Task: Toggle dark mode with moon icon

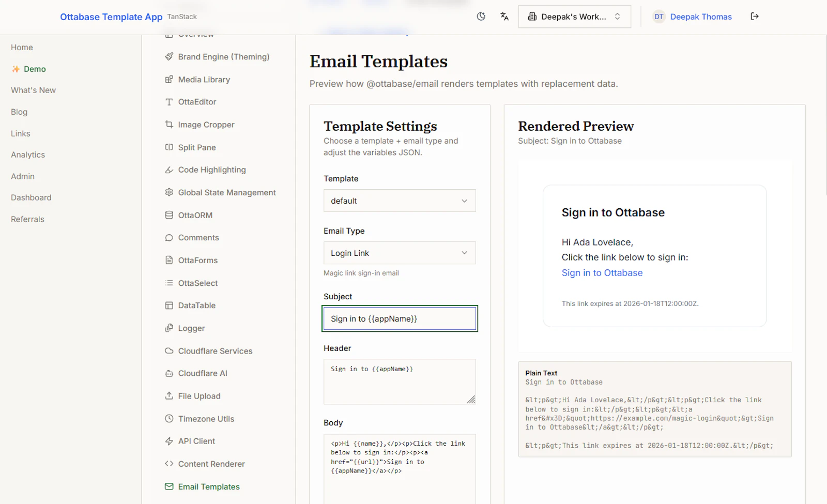Action: pyautogui.click(x=481, y=16)
